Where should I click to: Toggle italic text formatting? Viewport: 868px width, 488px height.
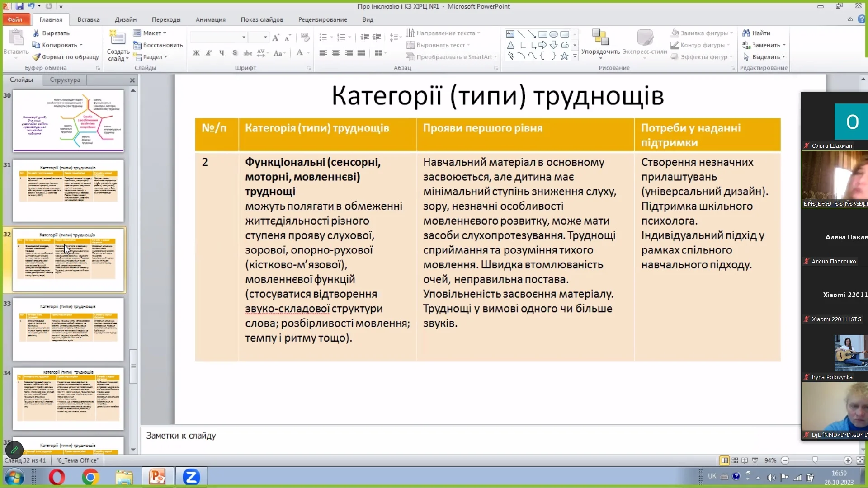208,53
